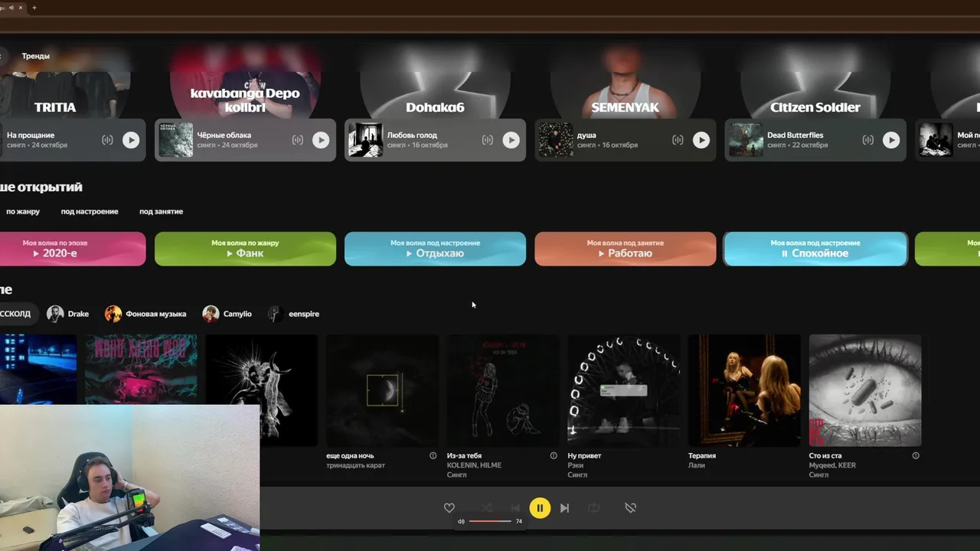Toggle repeat mode in the player
The height and width of the screenshot is (551, 980).
[x=593, y=508]
